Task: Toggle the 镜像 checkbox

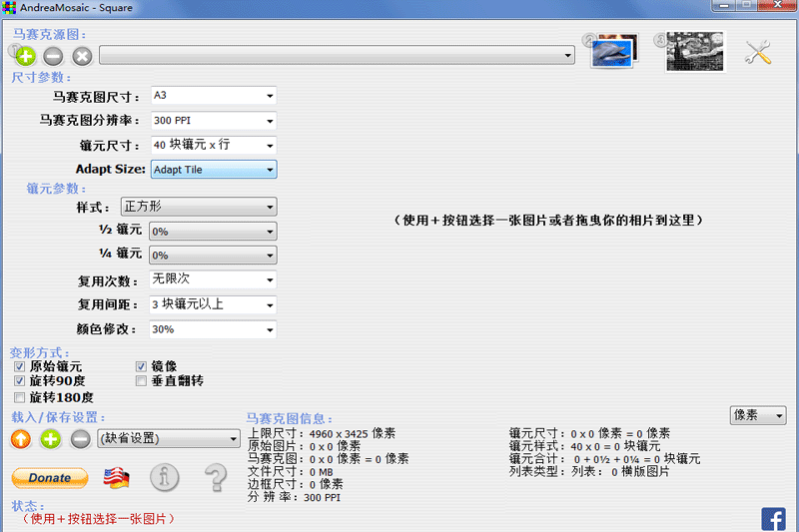Action: (141, 366)
